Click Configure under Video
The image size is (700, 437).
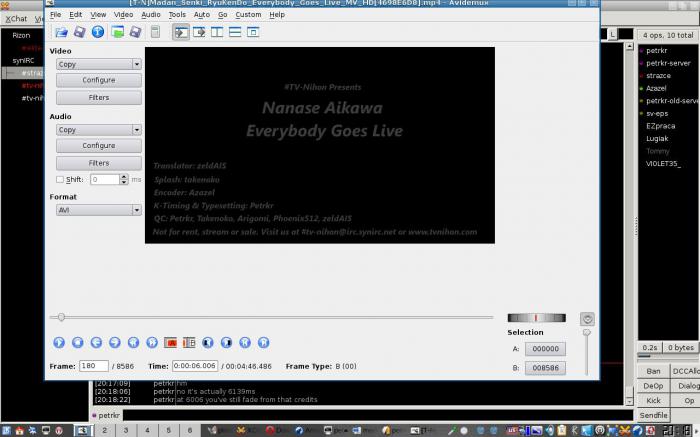(99, 80)
